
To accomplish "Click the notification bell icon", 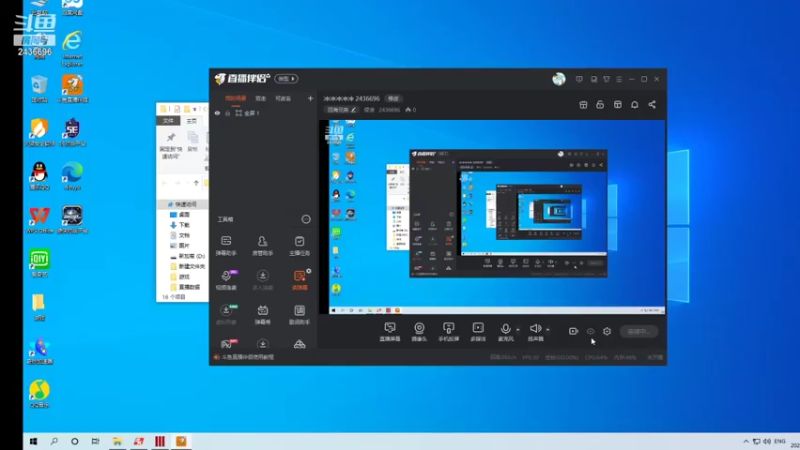I will tap(635, 105).
